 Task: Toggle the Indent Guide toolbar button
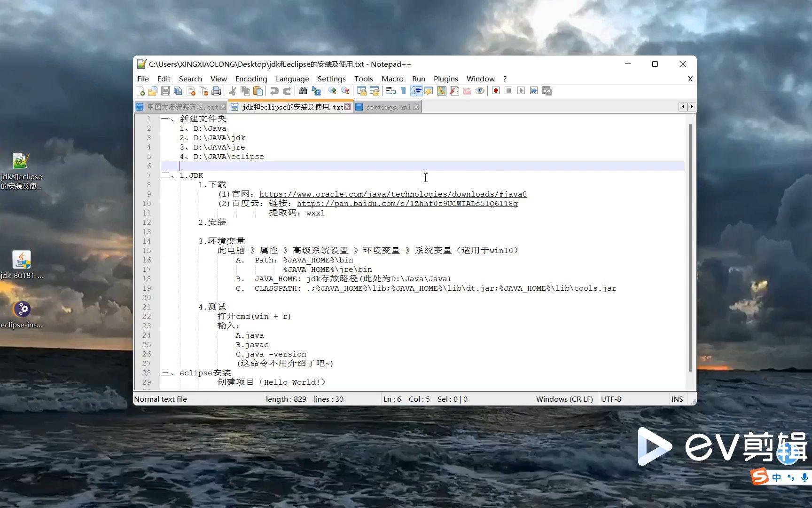pyautogui.click(x=416, y=91)
